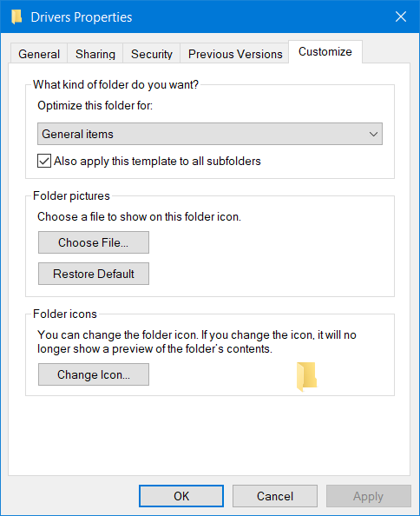The width and height of the screenshot is (420, 516).
Task: Click the 'Optimize this folder for:' label
Action: tap(95, 106)
